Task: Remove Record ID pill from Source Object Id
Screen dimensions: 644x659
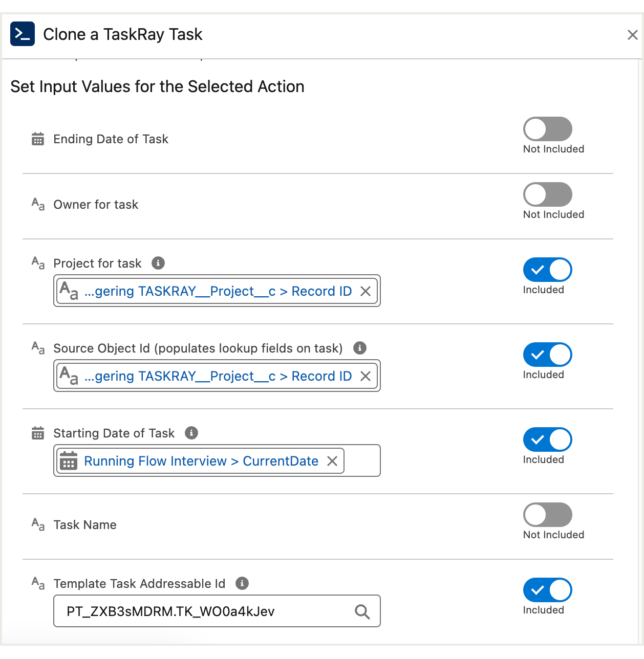Action: point(366,376)
